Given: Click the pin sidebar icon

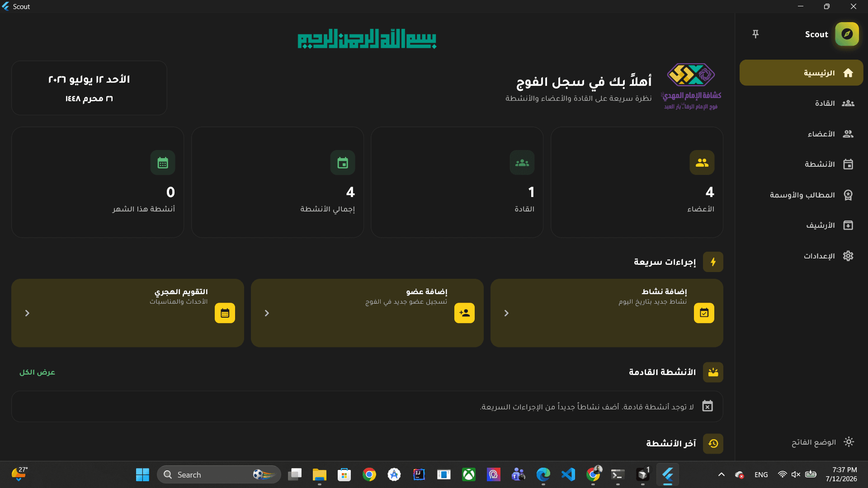Looking at the screenshot, I should click(755, 34).
